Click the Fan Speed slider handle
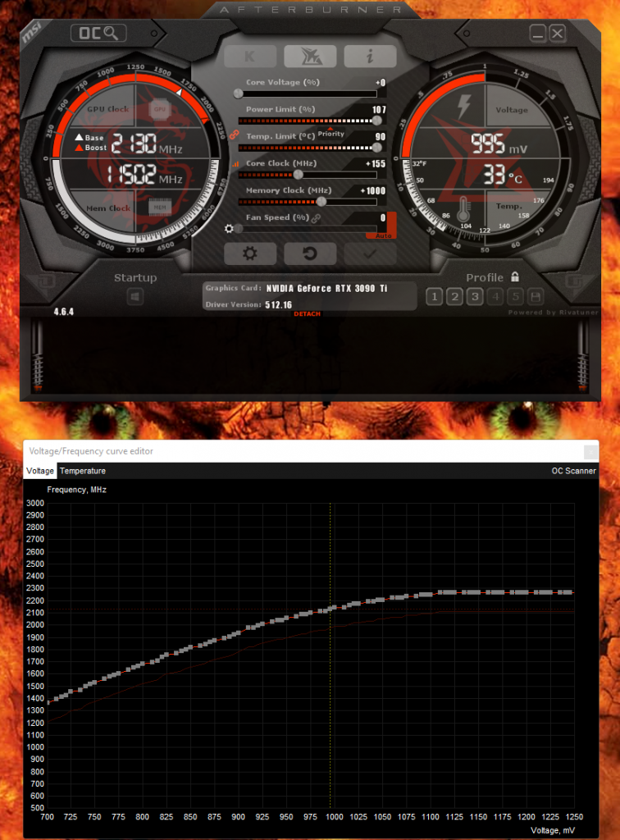Screen dimensions: 620x840 click(239, 229)
